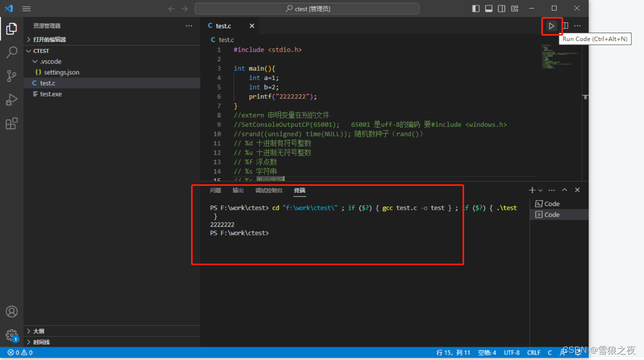Click 行 15, 列 11 cursor position
The width and height of the screenshot is (644, 360).
[453, 353]
